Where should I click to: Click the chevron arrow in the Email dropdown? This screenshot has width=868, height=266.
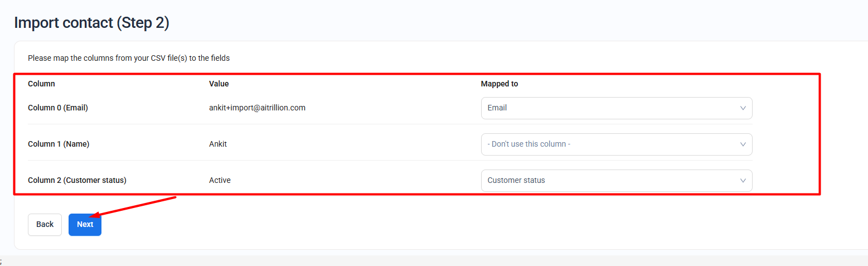(743, 108)
